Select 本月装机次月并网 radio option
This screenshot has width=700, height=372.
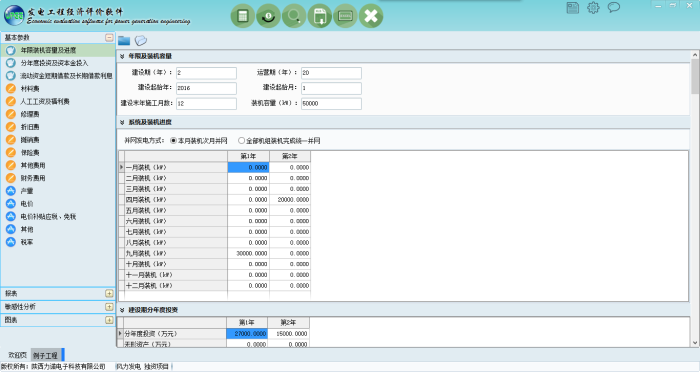tap(174, 141)
